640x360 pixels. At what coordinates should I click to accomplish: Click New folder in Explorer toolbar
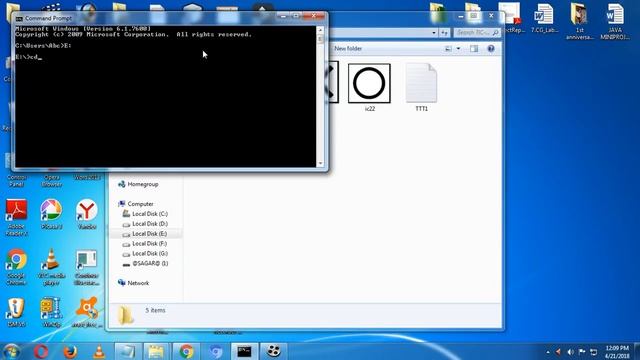pyautogui.click(x=348, y=49)
